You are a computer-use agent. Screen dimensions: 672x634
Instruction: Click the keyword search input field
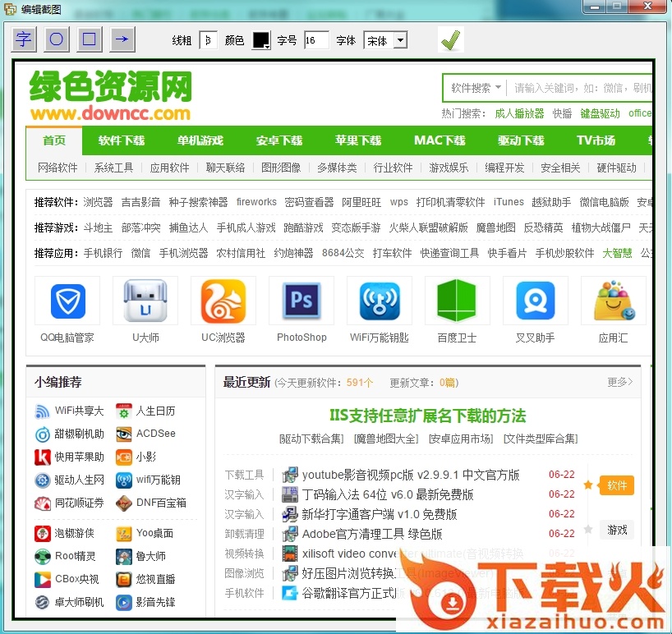point(581,88)
